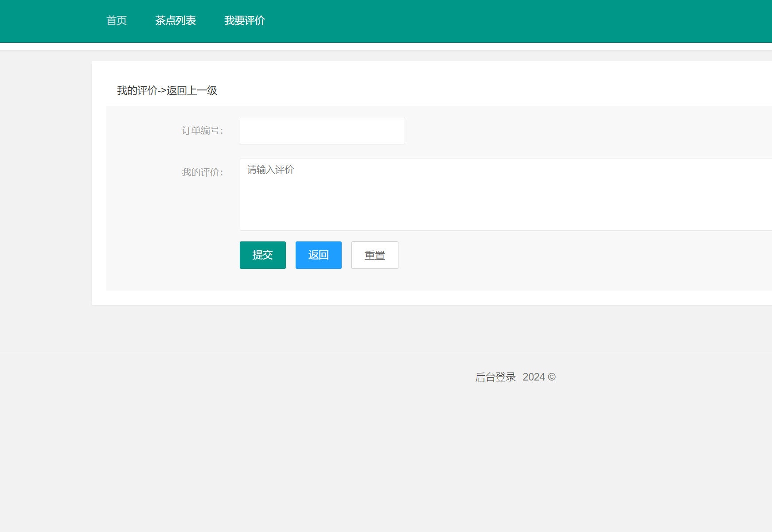Open the 后台登录 footer link

pos(495,377)
